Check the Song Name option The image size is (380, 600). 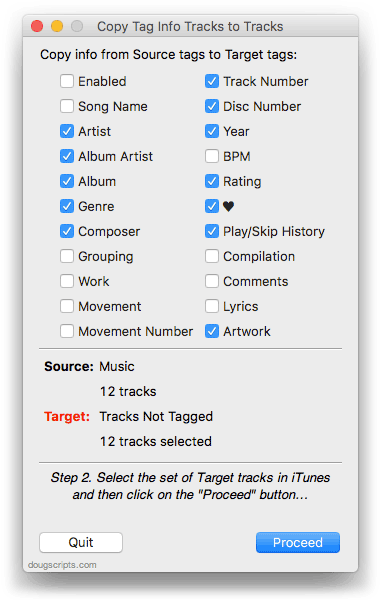click(x=67, y=106)
